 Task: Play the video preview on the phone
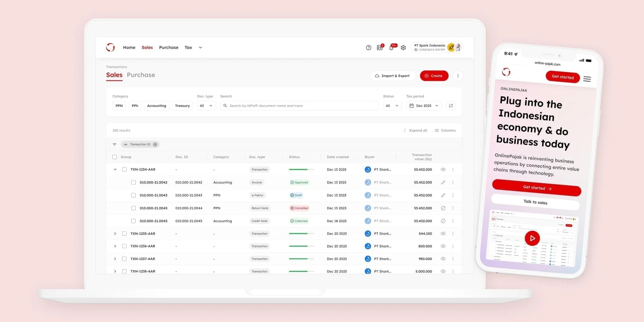532,238
